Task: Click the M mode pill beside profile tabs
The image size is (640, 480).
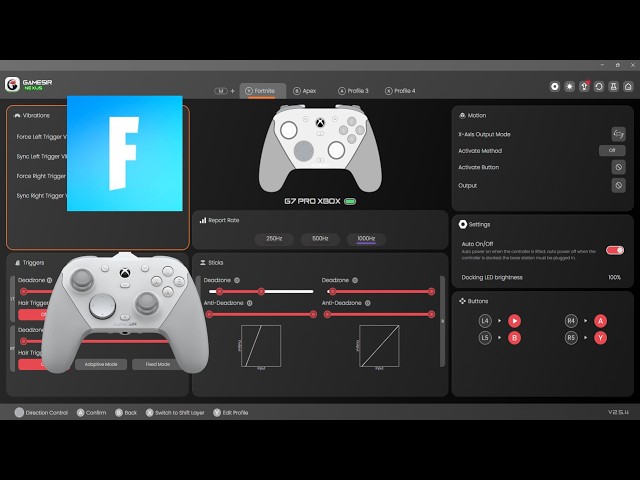Action: [221, 91]
